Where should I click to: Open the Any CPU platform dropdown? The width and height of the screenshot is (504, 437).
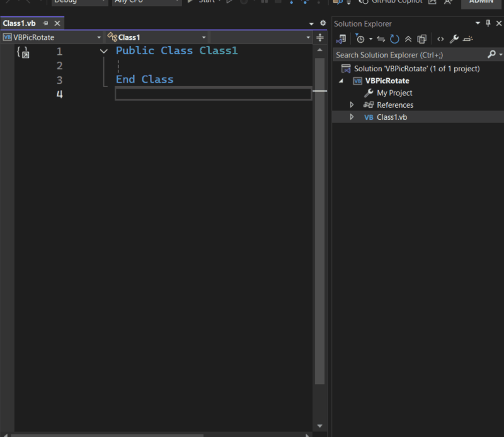(147, 1)
